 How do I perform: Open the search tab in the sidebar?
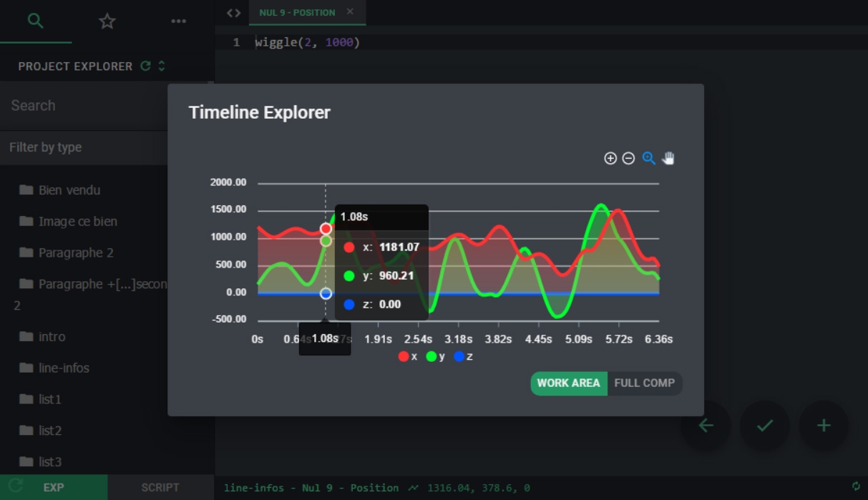pyautogui.click(x=35, y=21)
